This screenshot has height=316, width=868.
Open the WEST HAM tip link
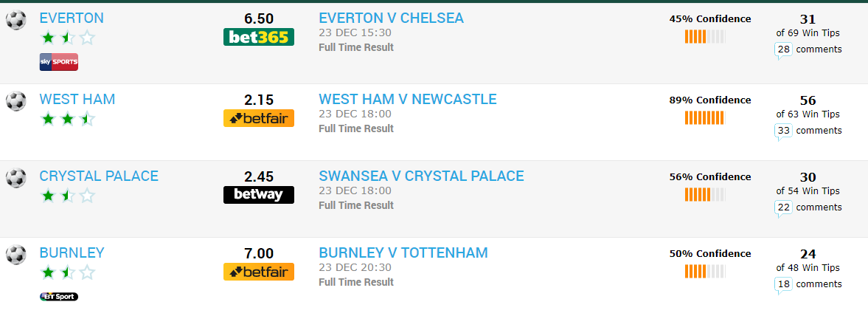(x=77, y=99)
